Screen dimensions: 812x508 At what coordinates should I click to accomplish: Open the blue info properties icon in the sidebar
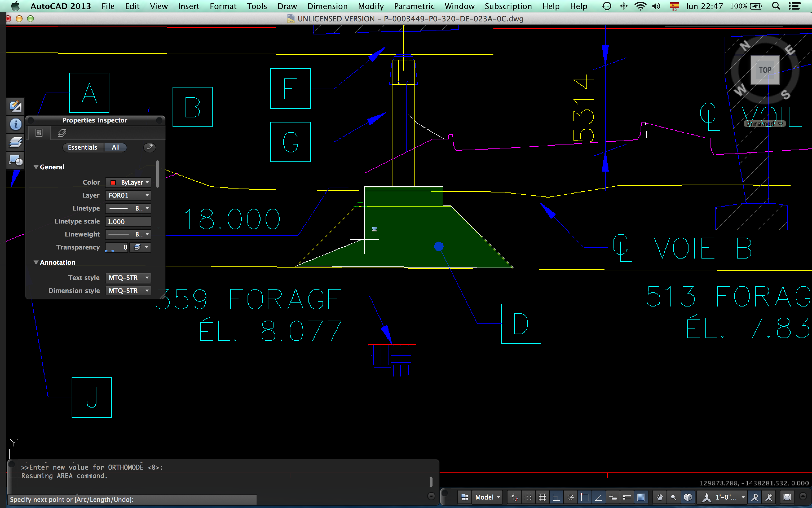[x=16, y=125]
